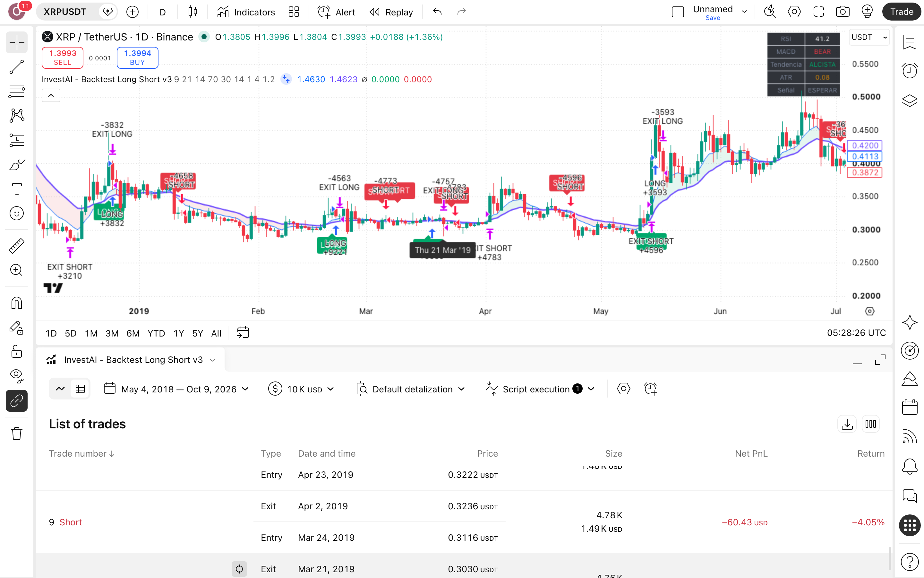
Task: Open the Indicators dialog
Action: (246, 12)
